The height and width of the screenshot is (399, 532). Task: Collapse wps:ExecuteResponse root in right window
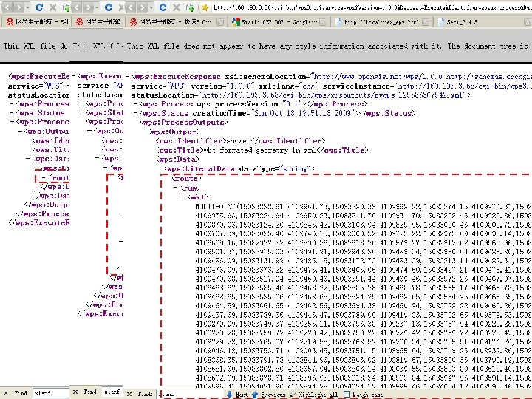(x=127, y=77)
